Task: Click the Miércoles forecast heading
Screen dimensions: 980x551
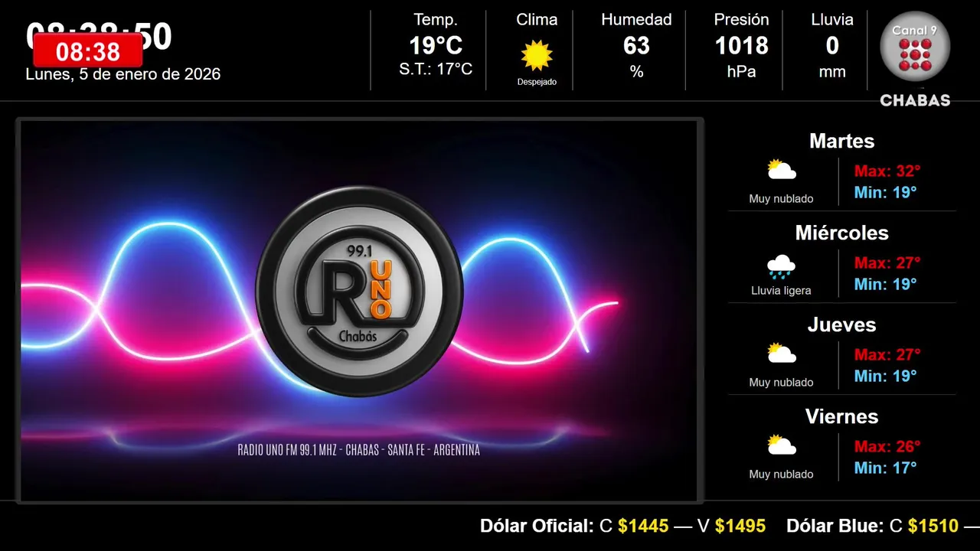Action: click(x=841, y=233)
